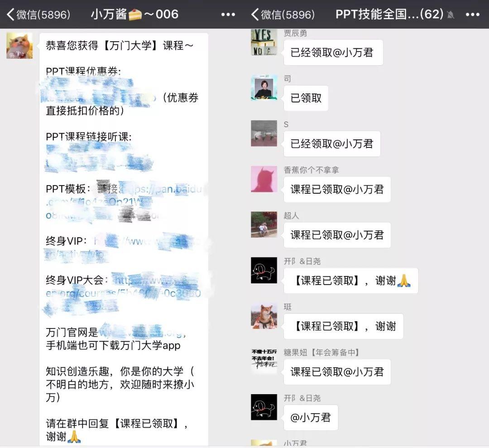Open 司's portrait avatar

264,88
